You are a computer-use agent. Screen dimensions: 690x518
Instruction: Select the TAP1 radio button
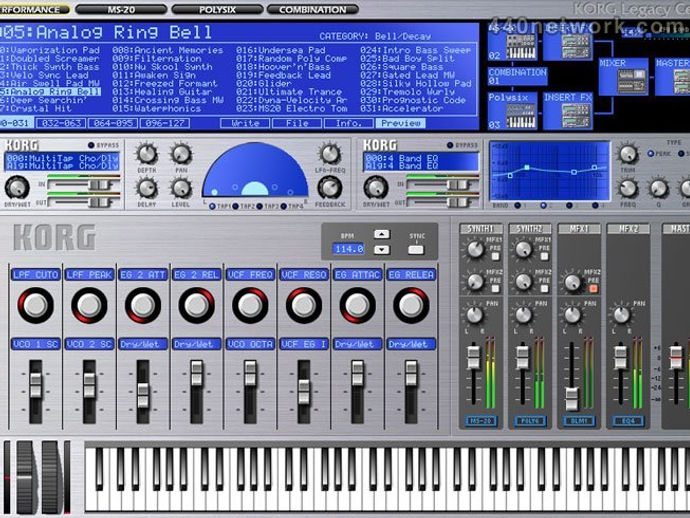coord(213,206)
